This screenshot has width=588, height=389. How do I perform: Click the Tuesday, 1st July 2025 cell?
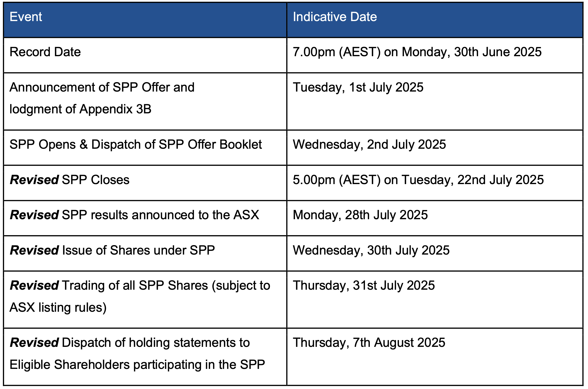435,101
